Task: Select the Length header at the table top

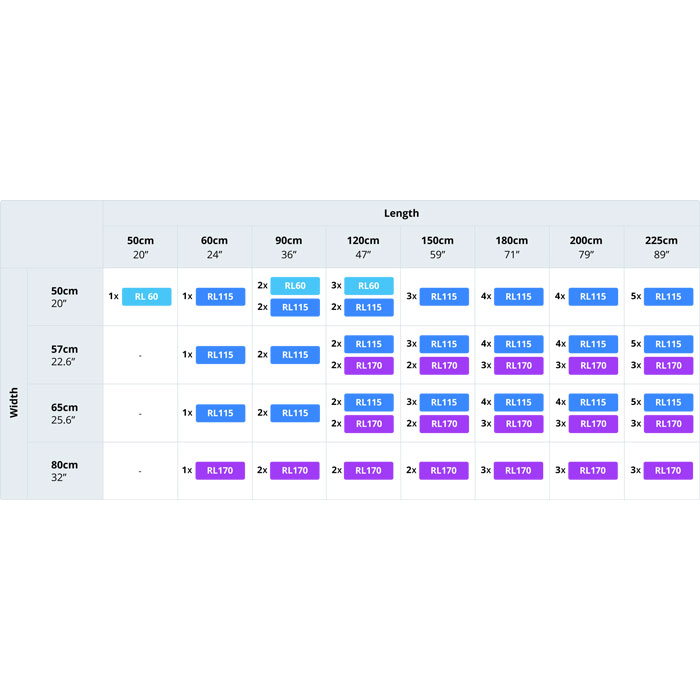Action: pyautogui.click(x=401, y=213)
